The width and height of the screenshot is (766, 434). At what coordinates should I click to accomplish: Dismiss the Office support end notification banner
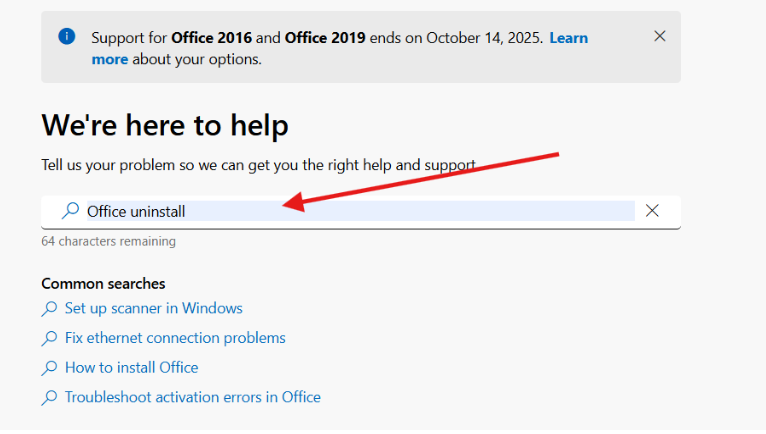(660, 36)
